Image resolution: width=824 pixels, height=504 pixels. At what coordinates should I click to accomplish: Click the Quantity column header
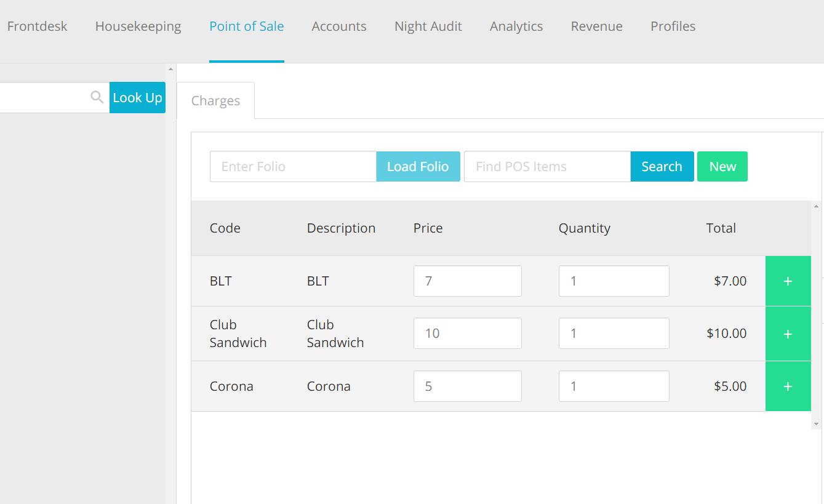(585, 228)
